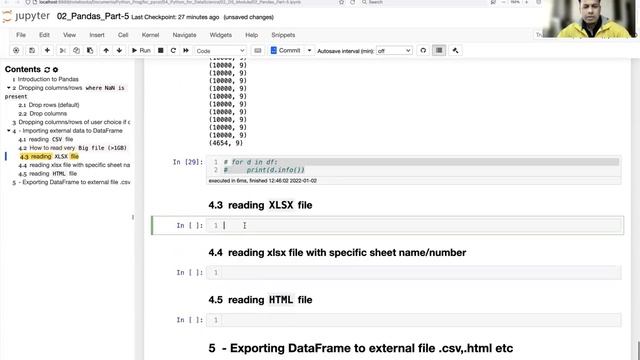Click the Commit button
640x360 pixels.
286,50
